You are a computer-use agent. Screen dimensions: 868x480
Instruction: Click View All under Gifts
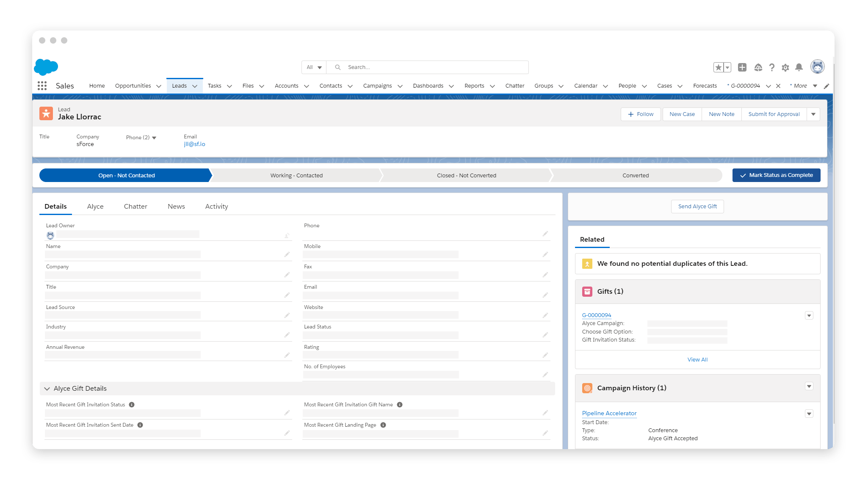[697, 360]
